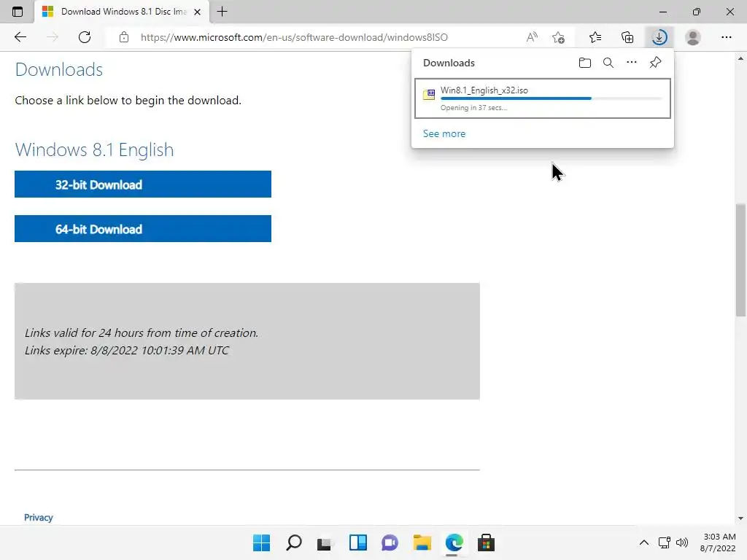Start Read aloud from the address bar

[532, 37]
